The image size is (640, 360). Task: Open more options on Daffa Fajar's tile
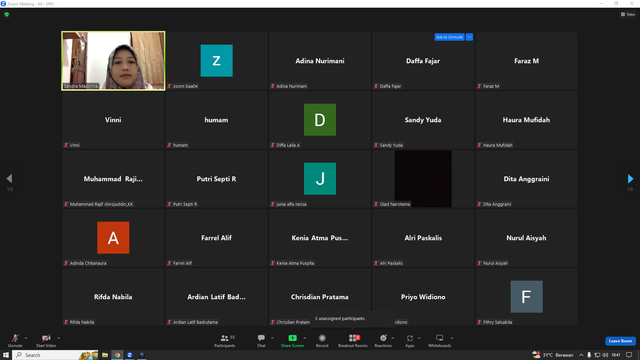pyautogui.click(x=469, y=37)
